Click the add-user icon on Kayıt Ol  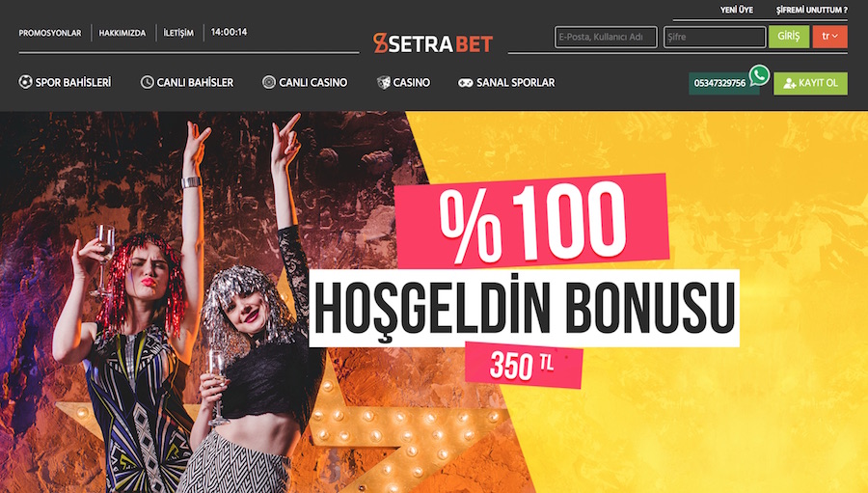tap(790, 84)
